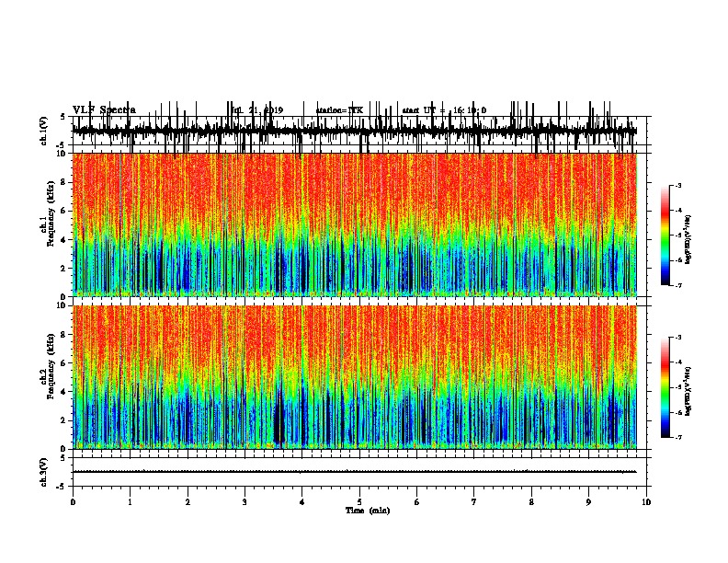
Task: Click the ch.2 color bar units label
Action: (688, 391)
